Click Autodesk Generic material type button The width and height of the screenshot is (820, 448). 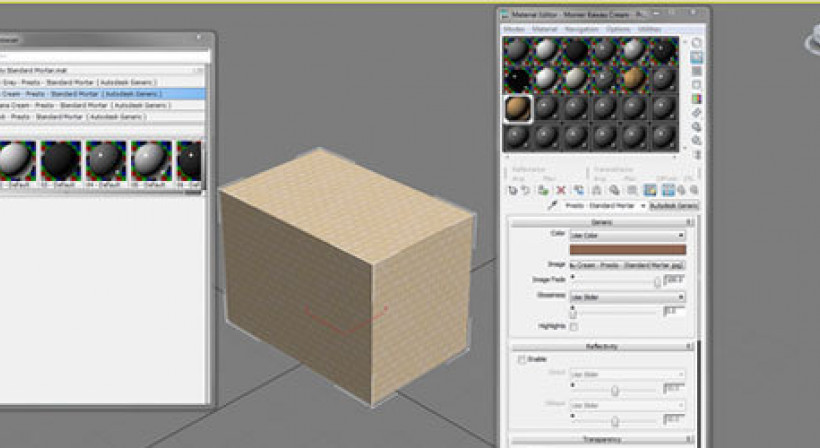pyautogui.click(x=674, y=206)
